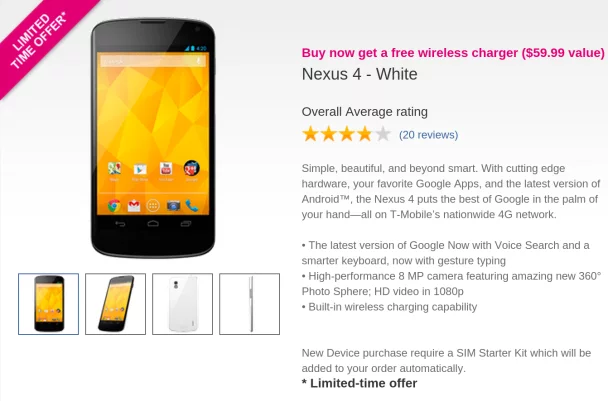Click the Android home navigation button
Viewport: 608px width, 401px height.
(x=153, y=223)
